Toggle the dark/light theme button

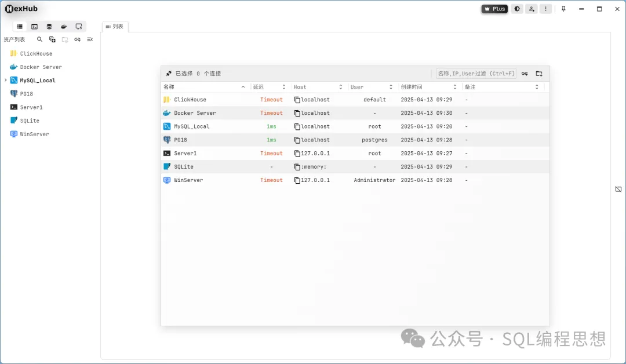click(517, 9)
